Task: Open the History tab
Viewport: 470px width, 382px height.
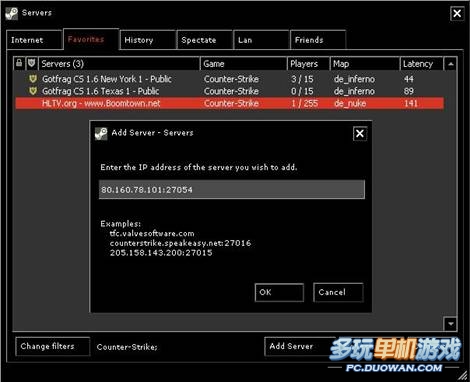Action: (148, 40)
